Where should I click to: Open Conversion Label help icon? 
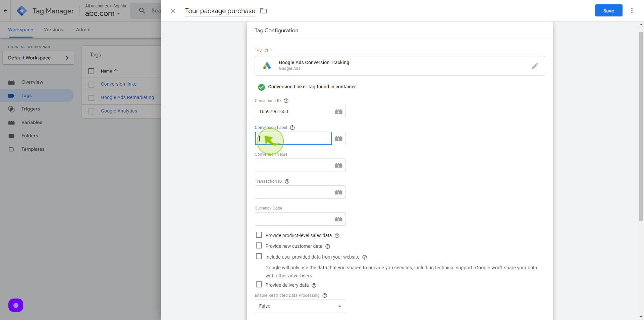[x=292, y=128]
